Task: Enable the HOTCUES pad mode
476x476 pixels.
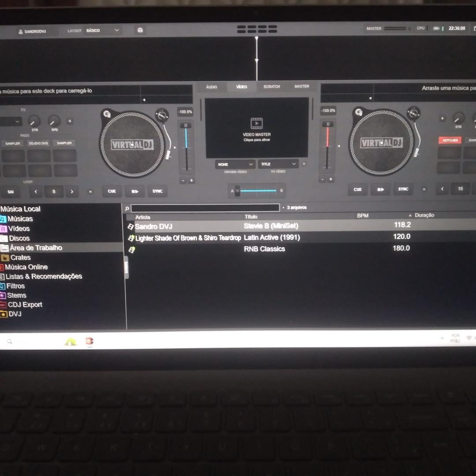Action: (450, 140)
